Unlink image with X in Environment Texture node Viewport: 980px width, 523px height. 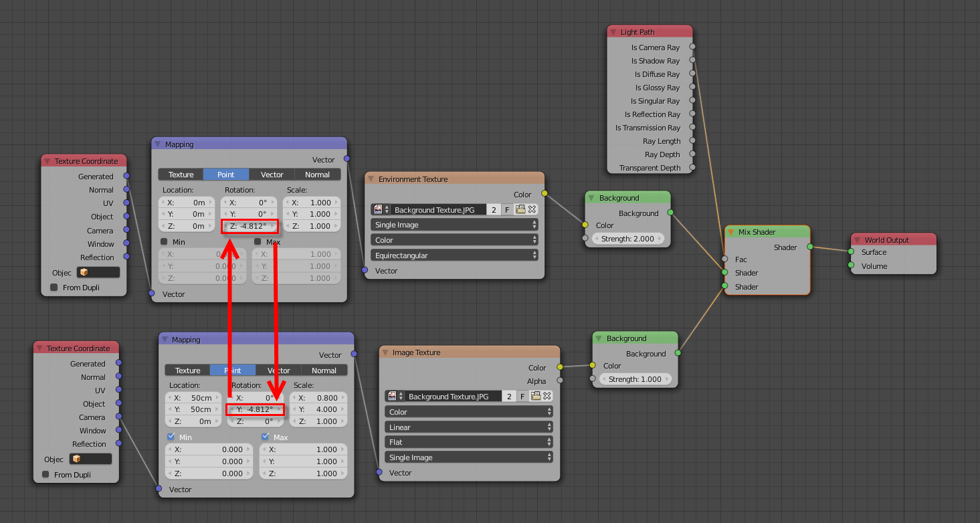pyautogui.click(x=532, y=210)
